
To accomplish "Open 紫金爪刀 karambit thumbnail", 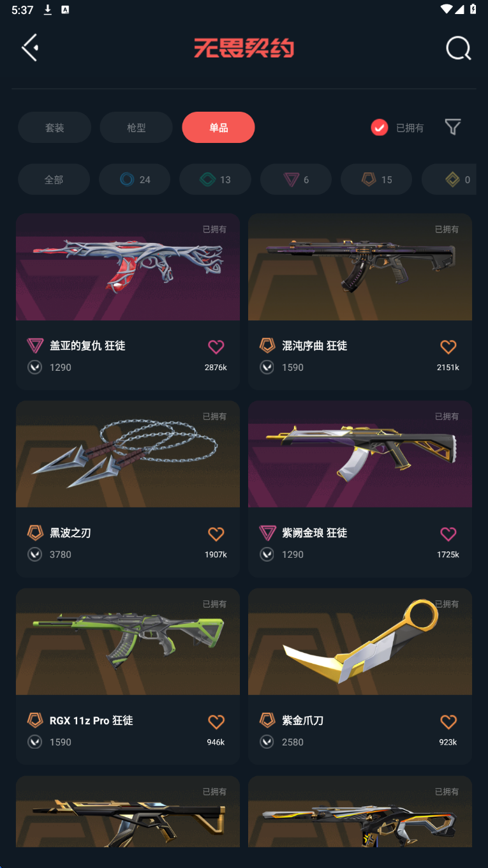I will [360, 641].
